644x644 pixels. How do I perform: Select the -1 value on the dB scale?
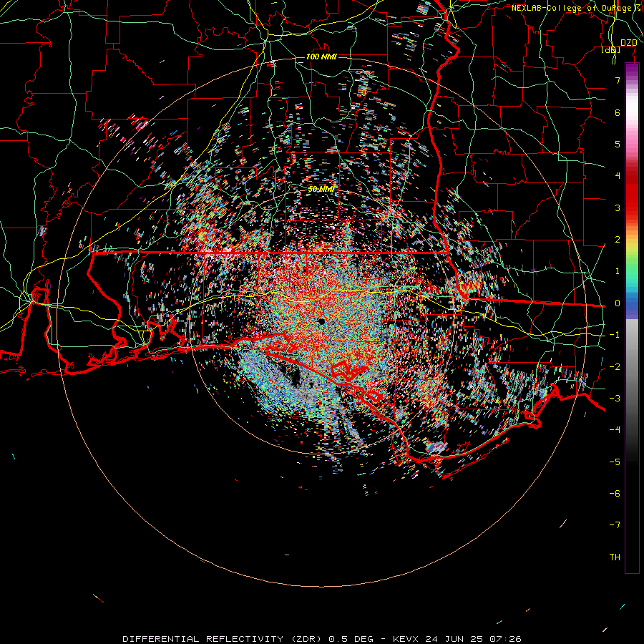pyautogui.click(x=615, y=335)
